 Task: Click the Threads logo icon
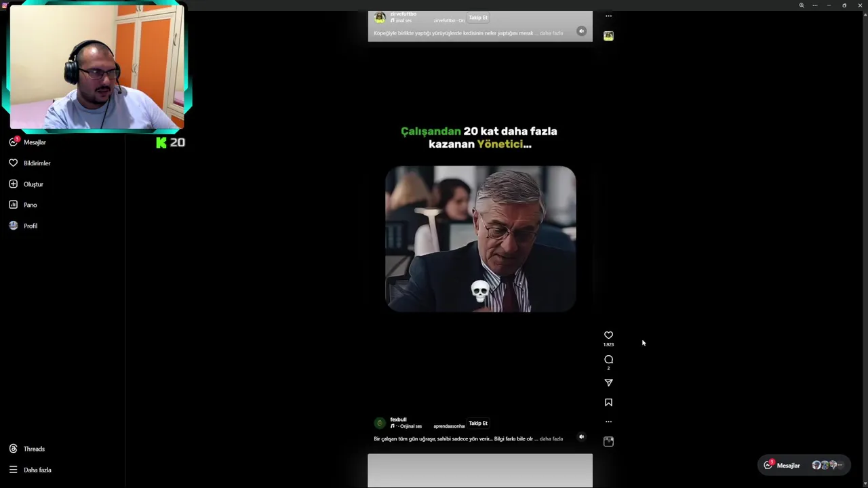(13, 449)
